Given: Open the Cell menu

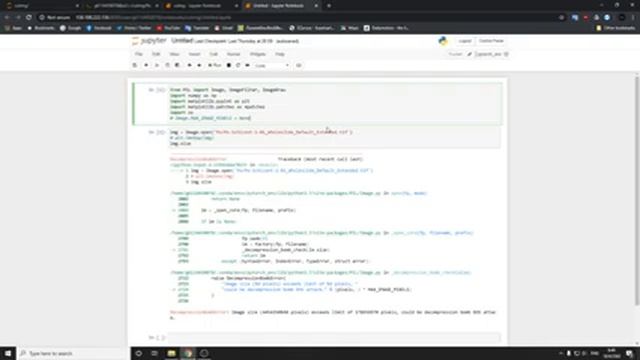Looking at the screenshot, I should 213,54.
